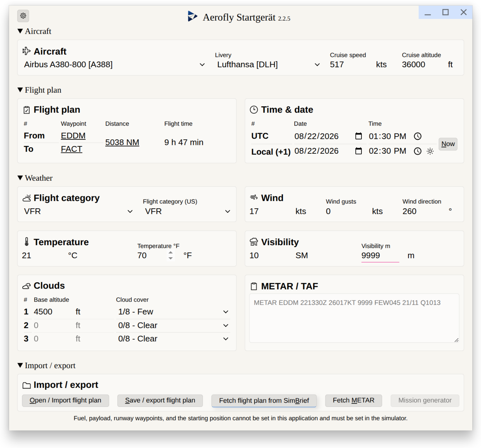Click the FACT destination waypoint link
This screenshot has width=481, height=448.
[72, 149]
